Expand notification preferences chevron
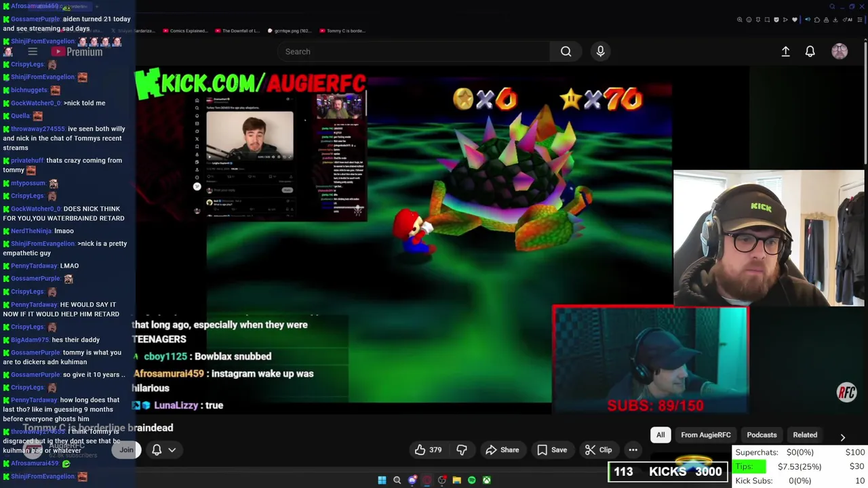 (x=172, y=450)
